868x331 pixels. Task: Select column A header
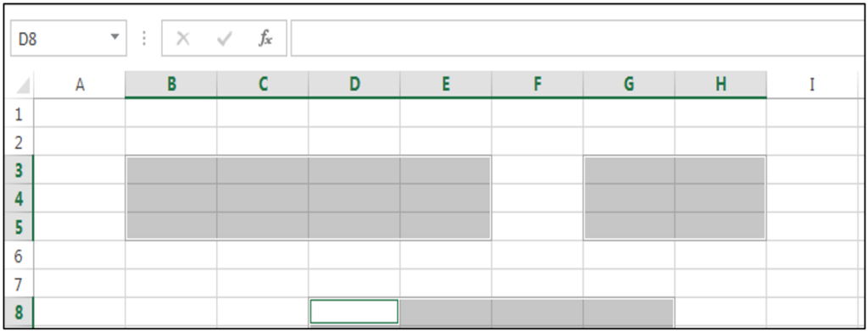tap(80, 85)
